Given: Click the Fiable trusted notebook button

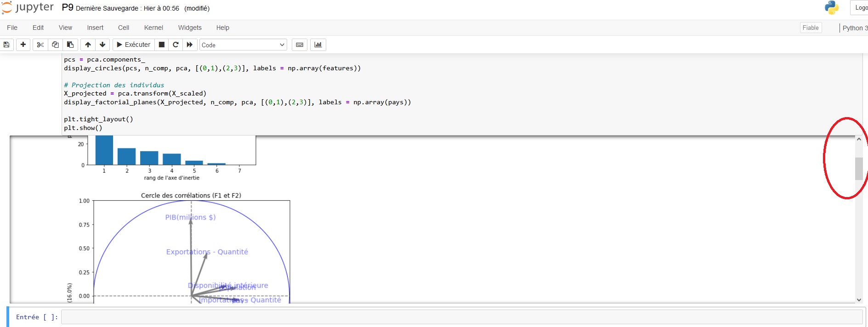Looking at the screenshot, I should pyautogui.click(x=810, y=28).
